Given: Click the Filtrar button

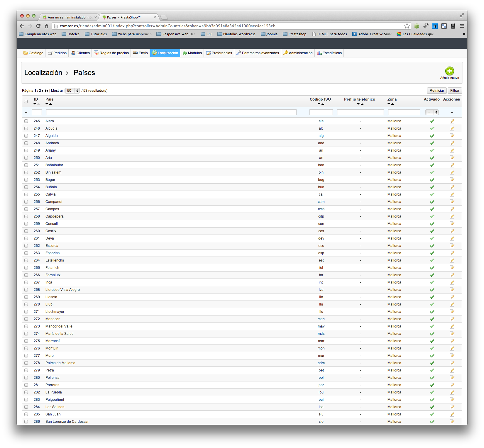Looking at the screenshot, I should 455,91.
